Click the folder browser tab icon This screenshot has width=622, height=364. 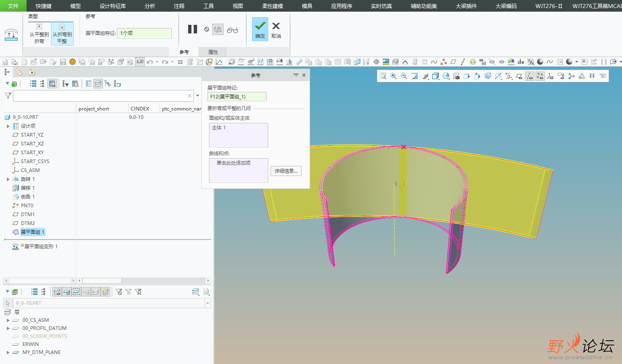(19, 72)
